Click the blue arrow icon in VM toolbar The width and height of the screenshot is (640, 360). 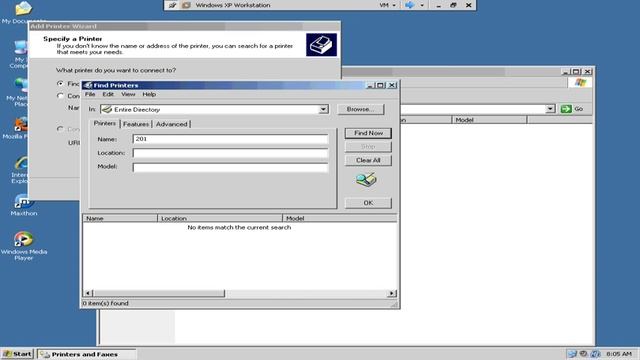click(x=410, y=5)
